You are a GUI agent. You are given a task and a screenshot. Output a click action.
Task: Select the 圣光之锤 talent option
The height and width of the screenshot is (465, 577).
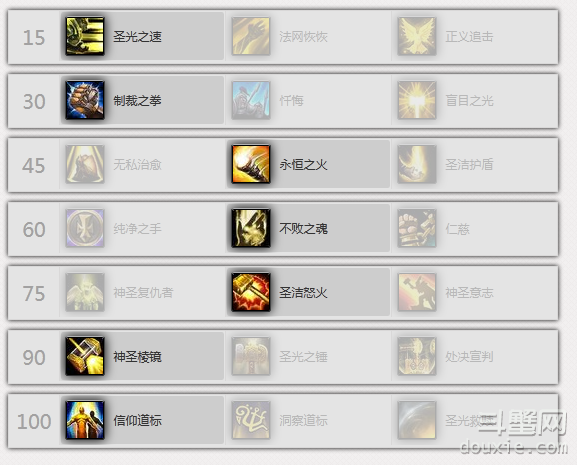click(303, 356)
